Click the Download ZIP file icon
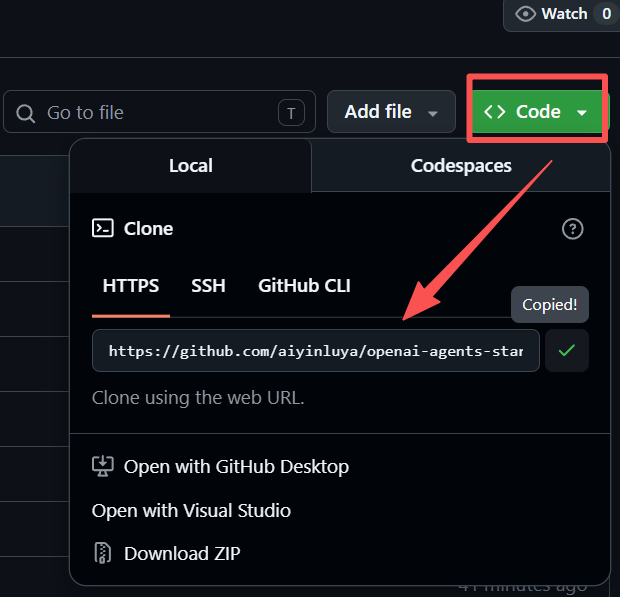The image size is (620, 597). coord(103,553)
